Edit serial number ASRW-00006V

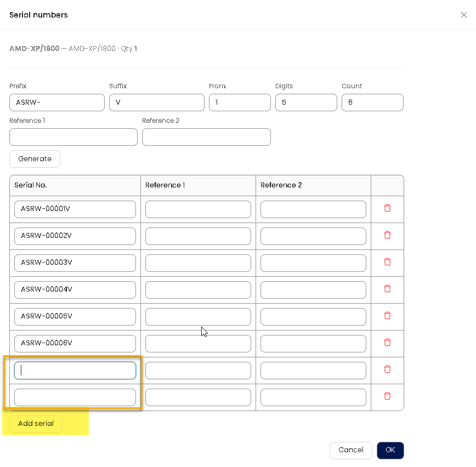tap(75, 344)
